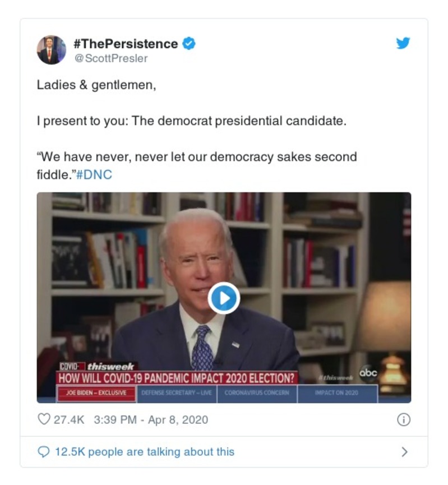The width and height of the screenshot is (448, 485).
Task: Click the #DNC hashtag link
Action: (94, 174)
